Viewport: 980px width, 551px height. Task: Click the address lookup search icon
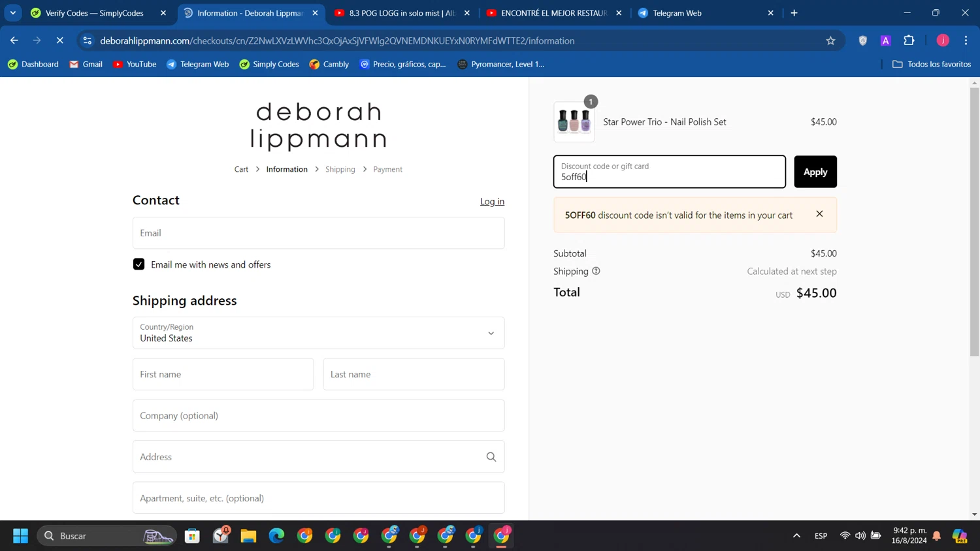(491, 457)
